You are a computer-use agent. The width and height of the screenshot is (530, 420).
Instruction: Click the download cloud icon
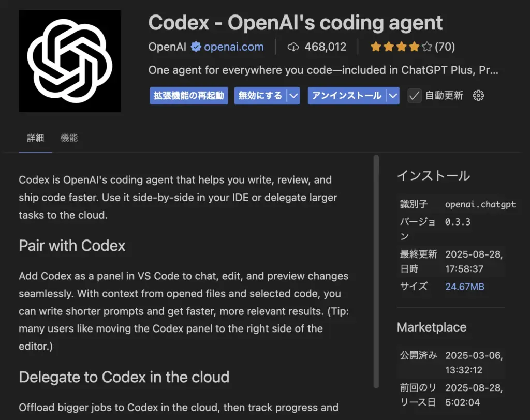(x=293, y=47)
